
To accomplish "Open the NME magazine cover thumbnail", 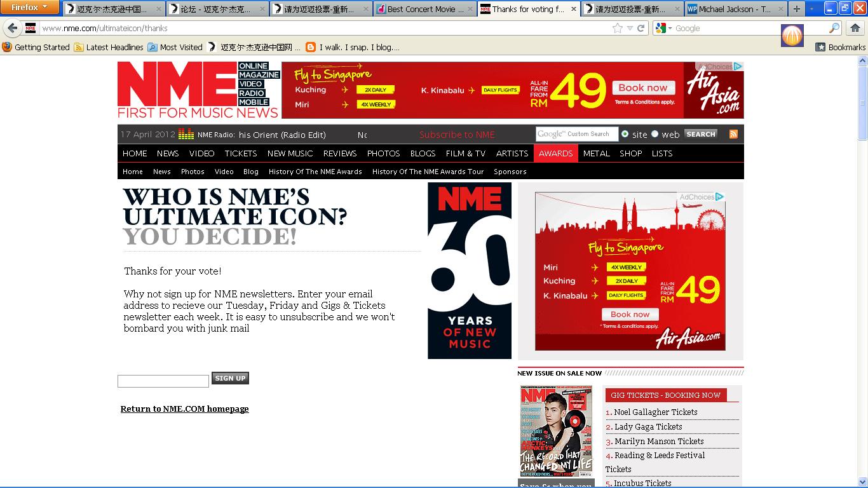I will (556, 431).
